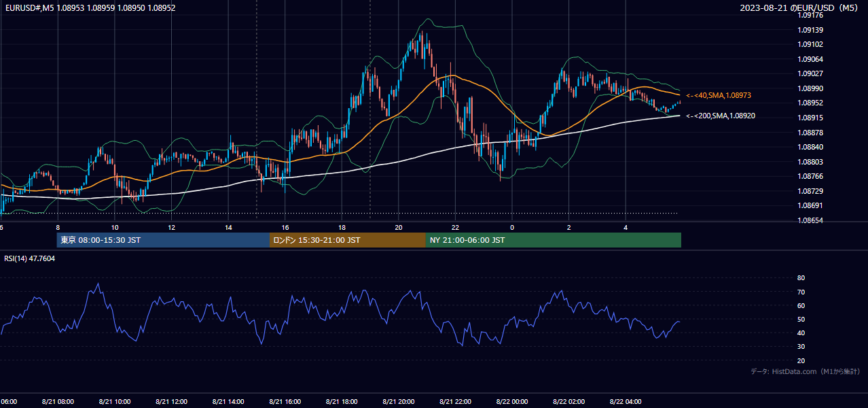Viewport: 868px width, 408px height.
Task: Click the orange 40 SMA label 1.08973
Action: point(719,95)
